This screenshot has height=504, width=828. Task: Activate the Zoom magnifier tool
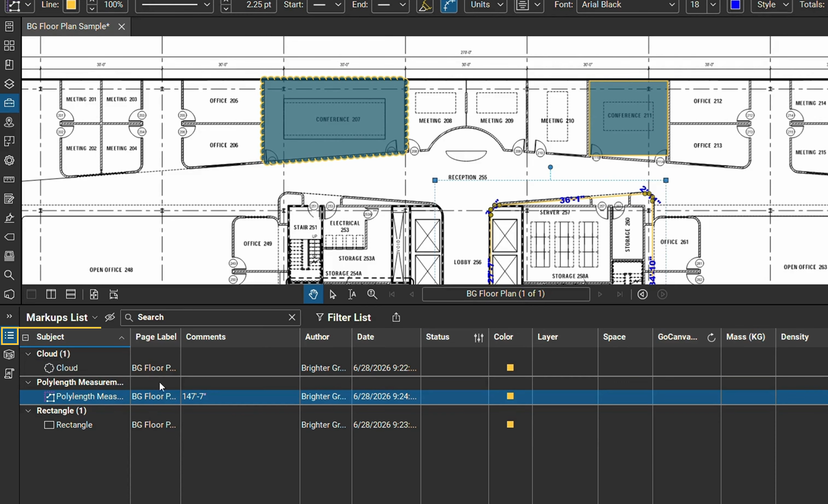click(x=372, y=294)
